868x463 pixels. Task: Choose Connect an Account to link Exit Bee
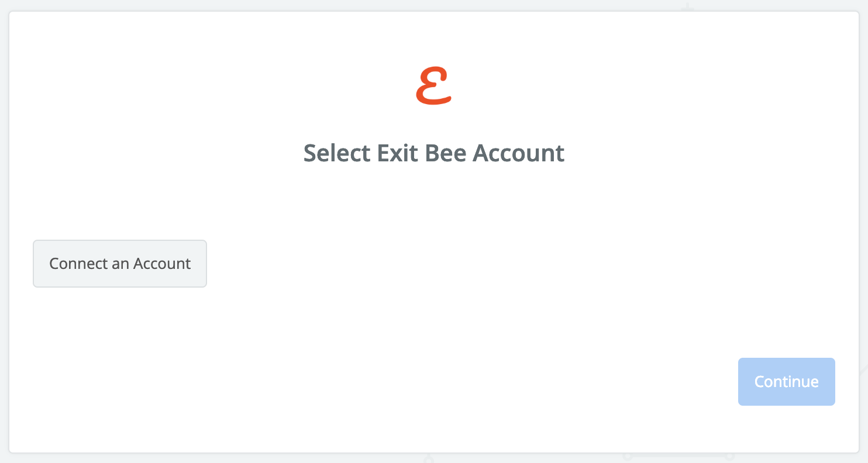click(120, 264)
